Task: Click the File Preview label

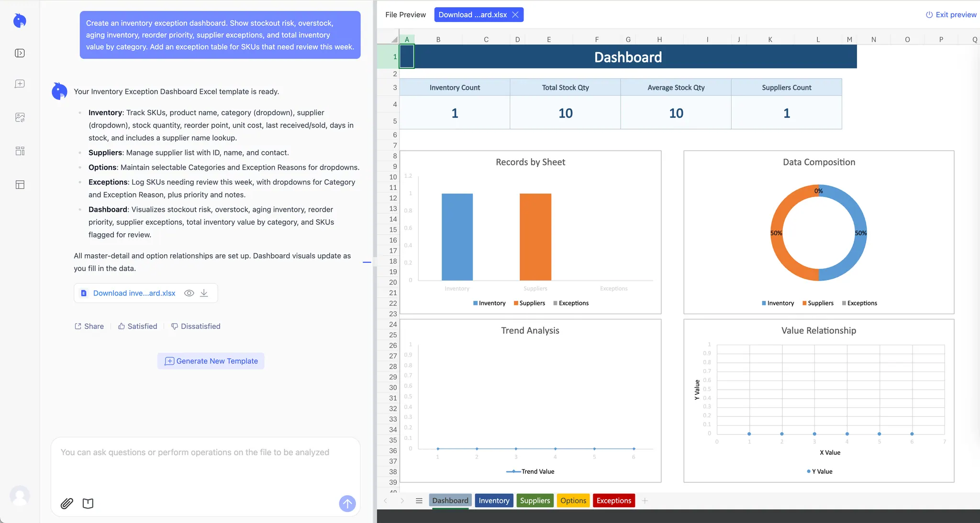Action: click(x=405, y=15)
